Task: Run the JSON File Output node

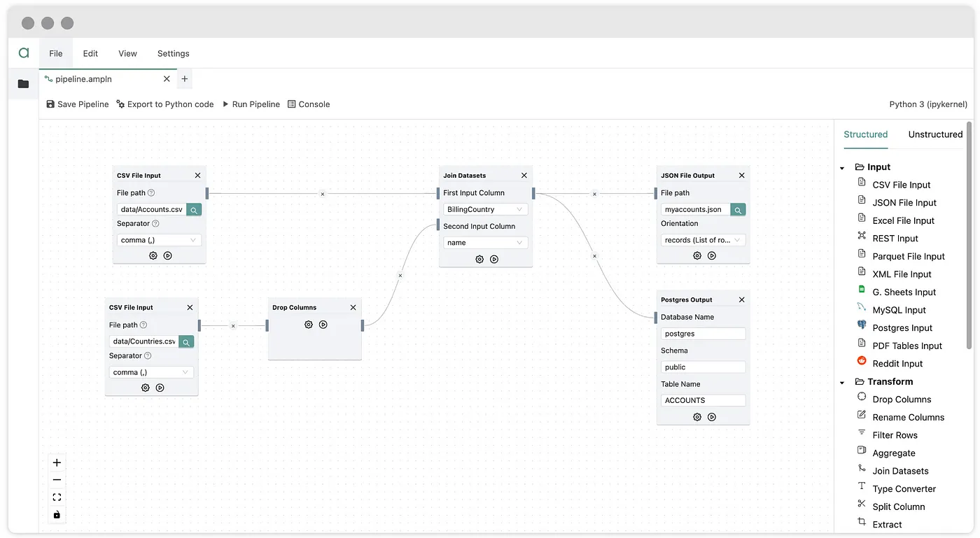Action: [x=712, y=255]
